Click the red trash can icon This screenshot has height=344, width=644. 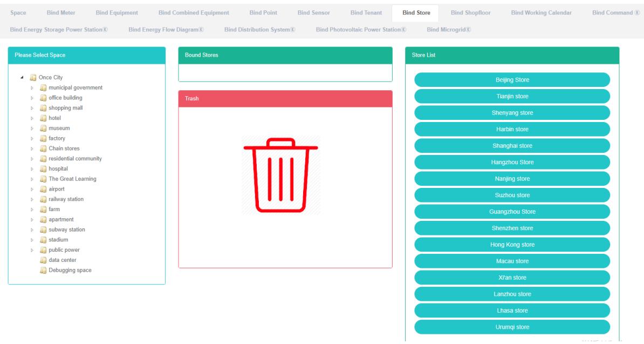tap(280, 176)
